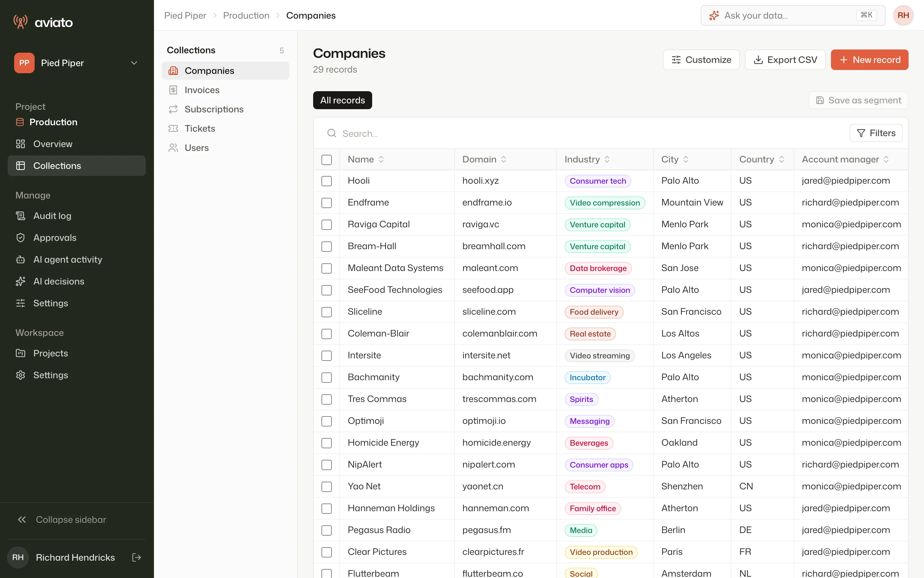The width and height of the screenshot is (924, 578).
Task: Click the logout icon beside Richard Hendricks
Action: point(136,557)
